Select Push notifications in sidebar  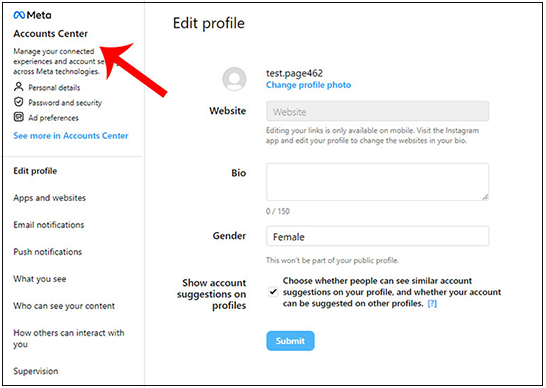48,252
